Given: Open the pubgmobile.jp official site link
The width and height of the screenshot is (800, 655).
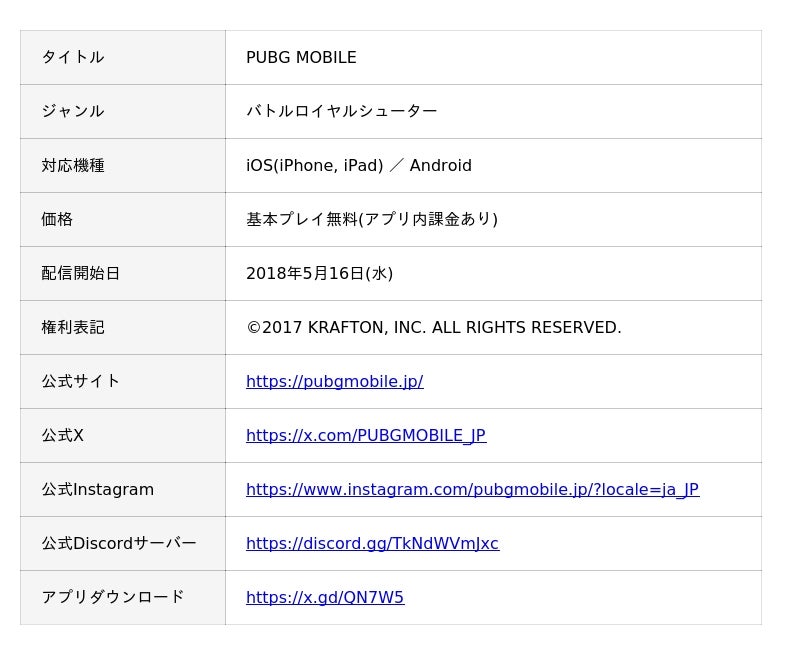Looking at the screenshot, I should [x=334, y=382].
